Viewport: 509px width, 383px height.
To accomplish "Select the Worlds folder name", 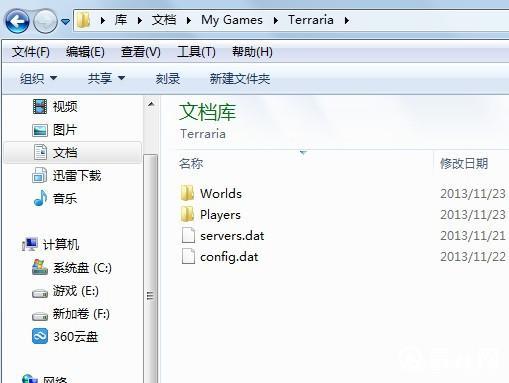I will click(x=221, y=194).
